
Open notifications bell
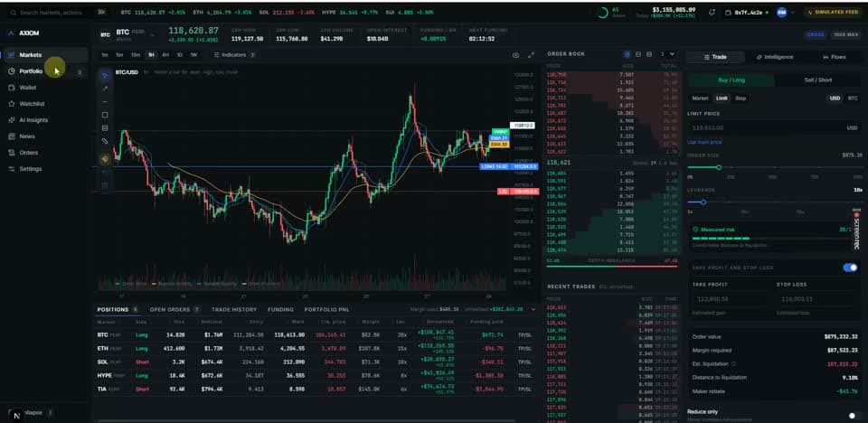[712, 12]
